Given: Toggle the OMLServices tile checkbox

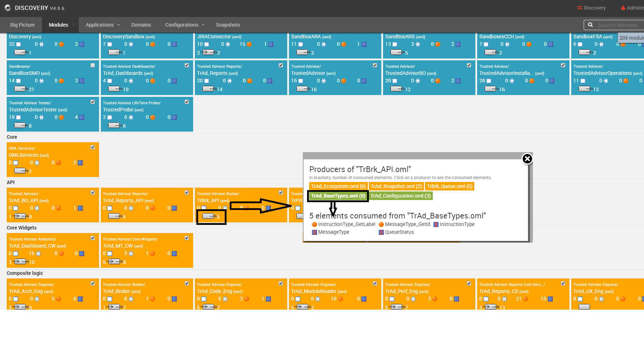Looking at the screenshot, I should pyautogui.click(x=93, y=147).
